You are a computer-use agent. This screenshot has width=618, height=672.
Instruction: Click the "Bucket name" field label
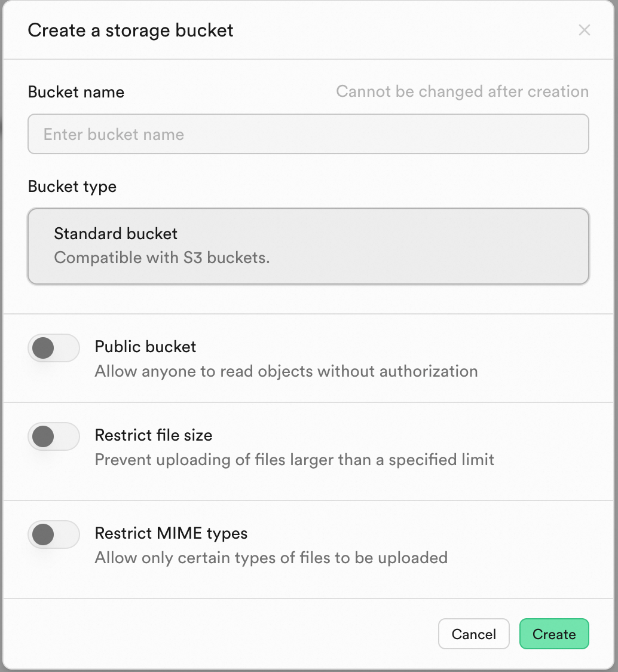[76, 92]
